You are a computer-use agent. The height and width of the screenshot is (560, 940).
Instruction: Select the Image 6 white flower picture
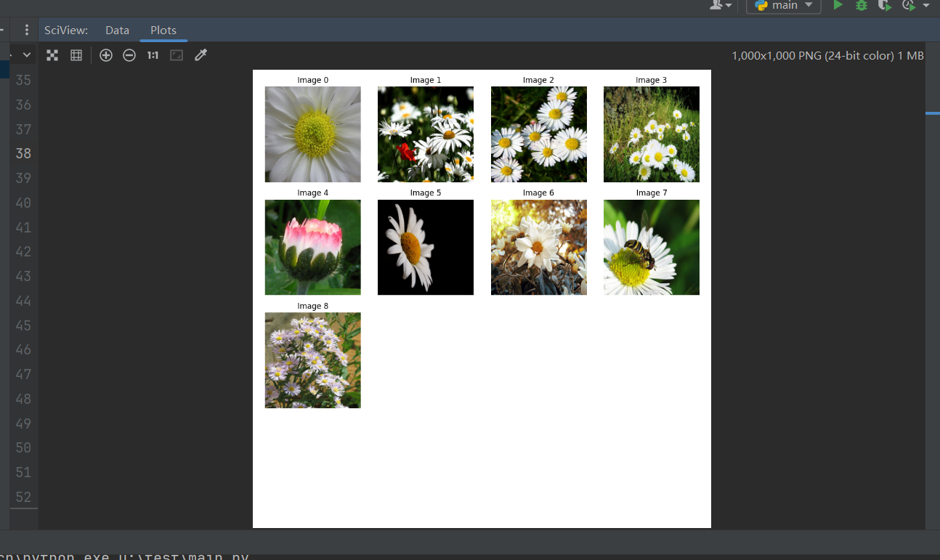(539, 248)
